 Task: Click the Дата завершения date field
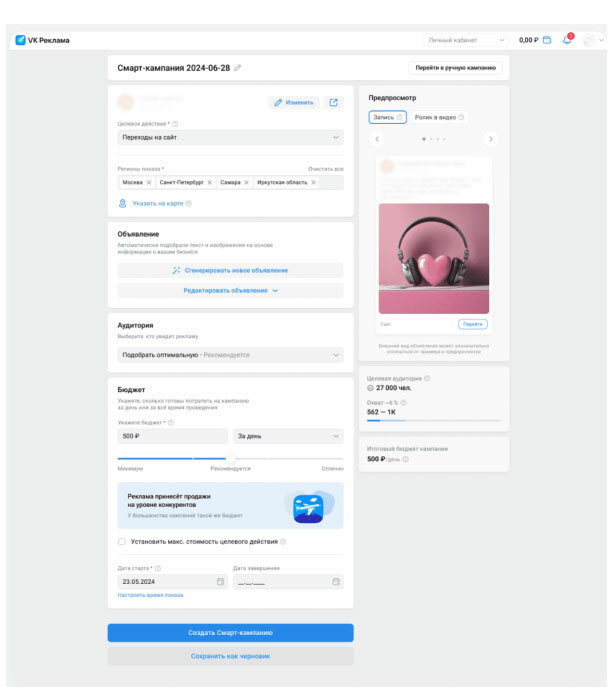pos(288,581)
